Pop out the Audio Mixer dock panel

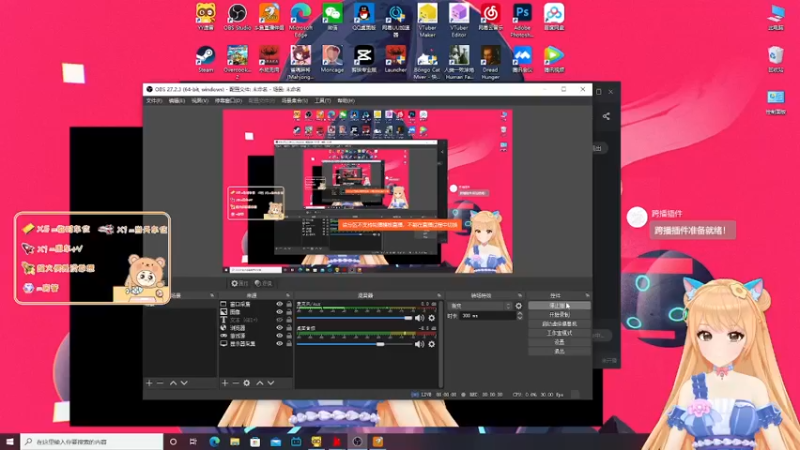pyautogui.click(x=439, y=295)
